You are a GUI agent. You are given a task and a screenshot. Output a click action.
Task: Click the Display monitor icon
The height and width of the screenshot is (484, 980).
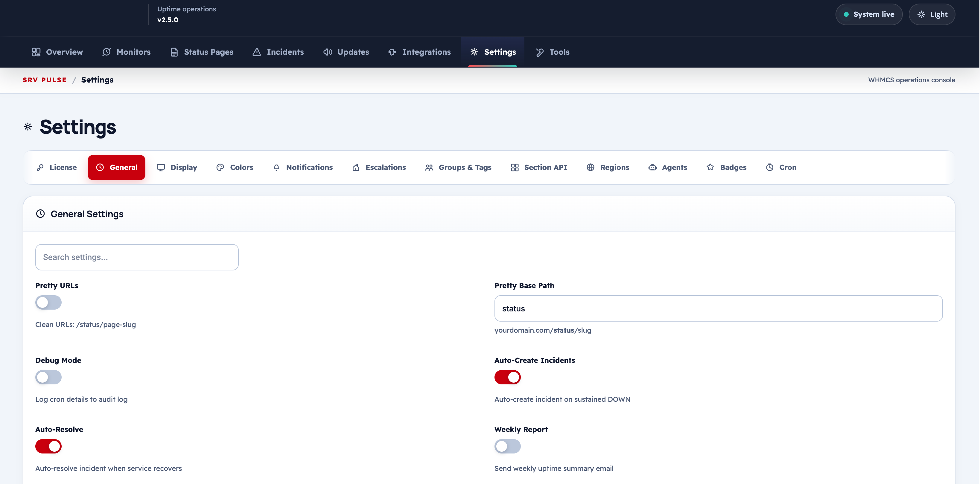pyautogui.click(x=161, y=168)
